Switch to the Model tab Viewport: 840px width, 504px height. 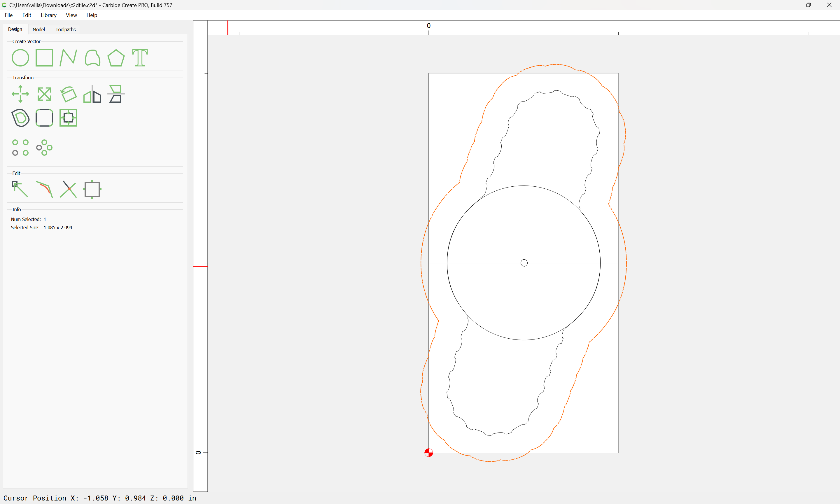point(39,29)
